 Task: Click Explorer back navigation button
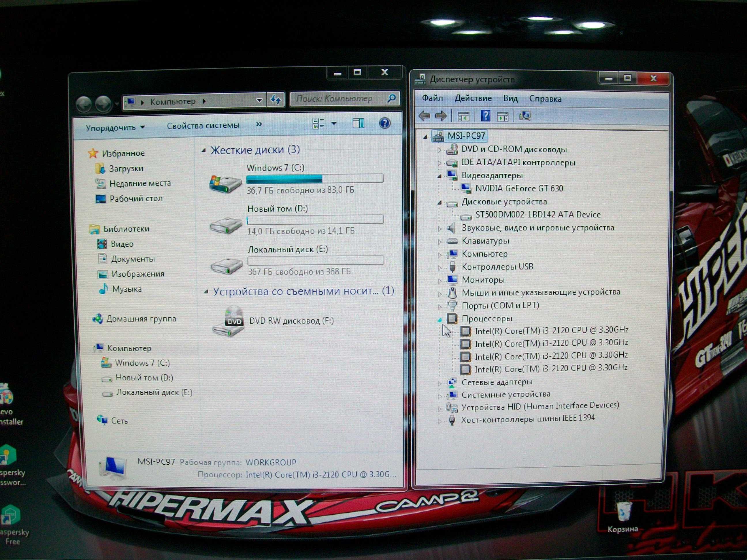click(83, 104)
